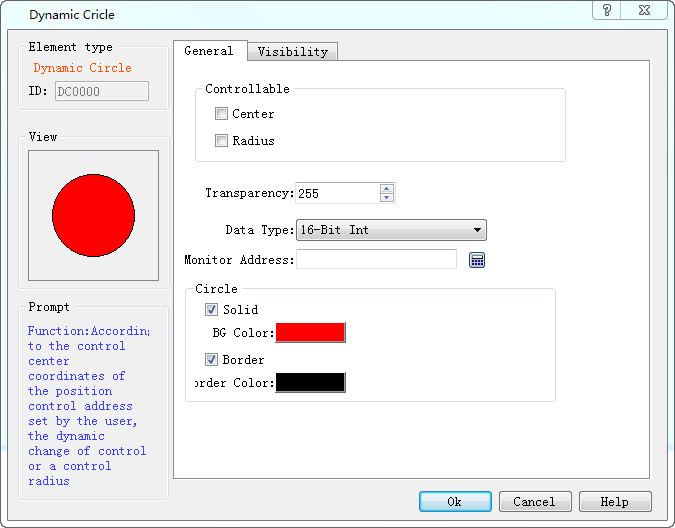
Task: Pick the black Border Color swatch
Action: 310,383
